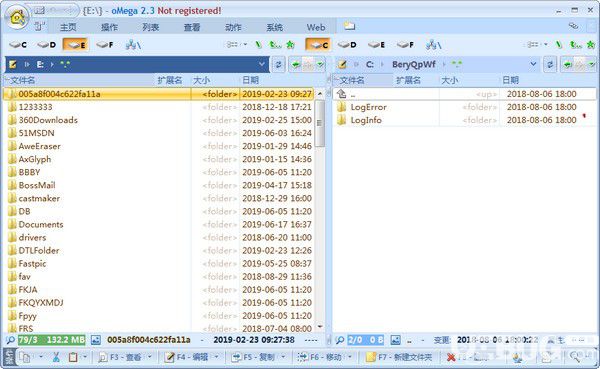Select the 360Downloads folder
Screen dimensions: 600x369
coord(48,120)
